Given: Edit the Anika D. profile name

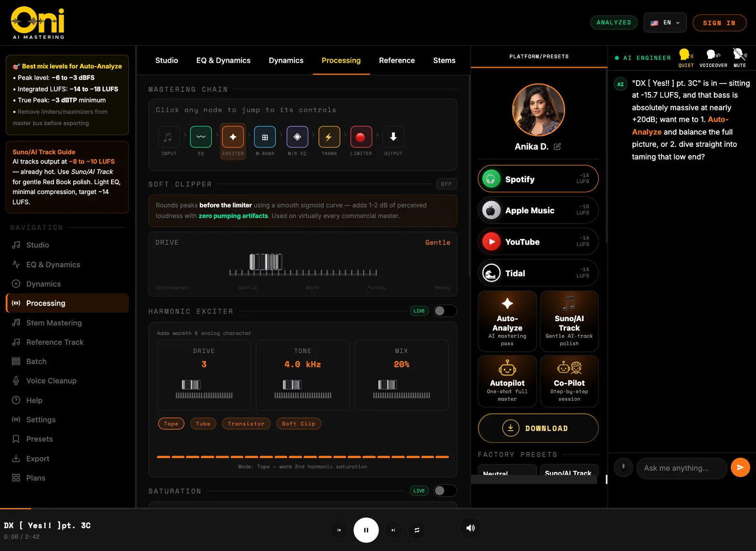Looking at the screenshot, I should pos(558,146).
